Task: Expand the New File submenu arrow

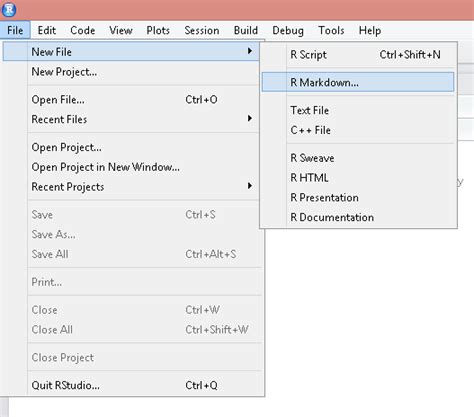Action: [250, 51]
